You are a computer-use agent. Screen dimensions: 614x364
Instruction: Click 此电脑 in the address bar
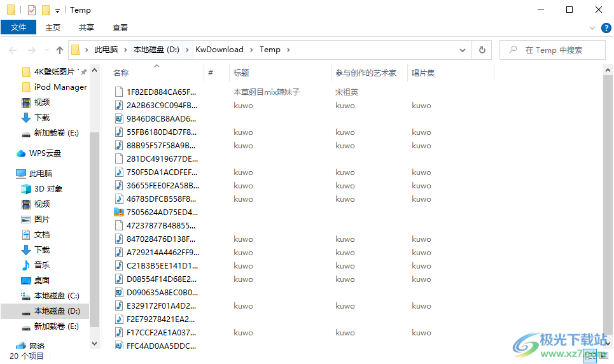click(x=106, y=50)
